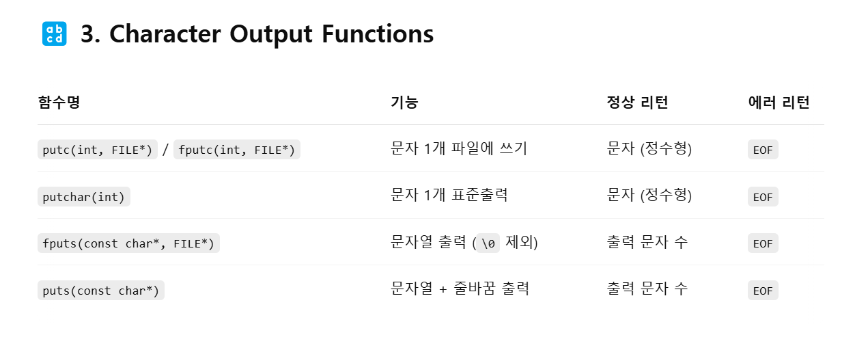Click the fputs(const char*, FILE*) code chip
868x361 pixels.
128,243
